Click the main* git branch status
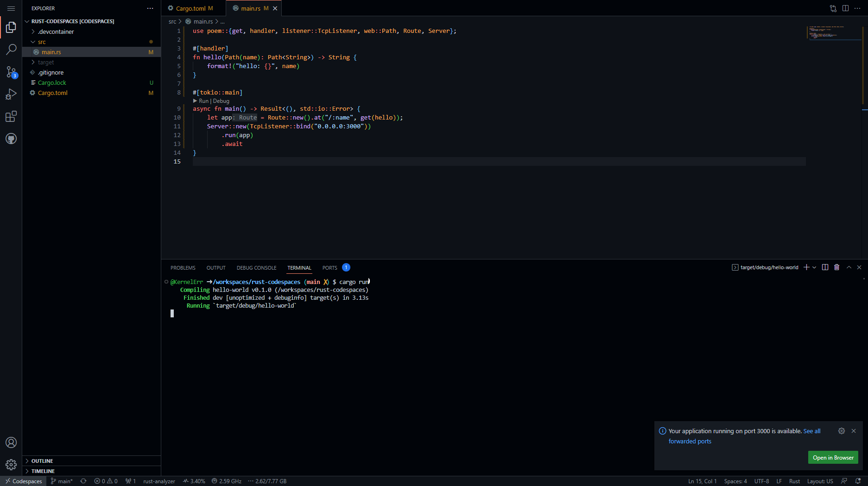This screenshot has width=868, height=486. 62,481
